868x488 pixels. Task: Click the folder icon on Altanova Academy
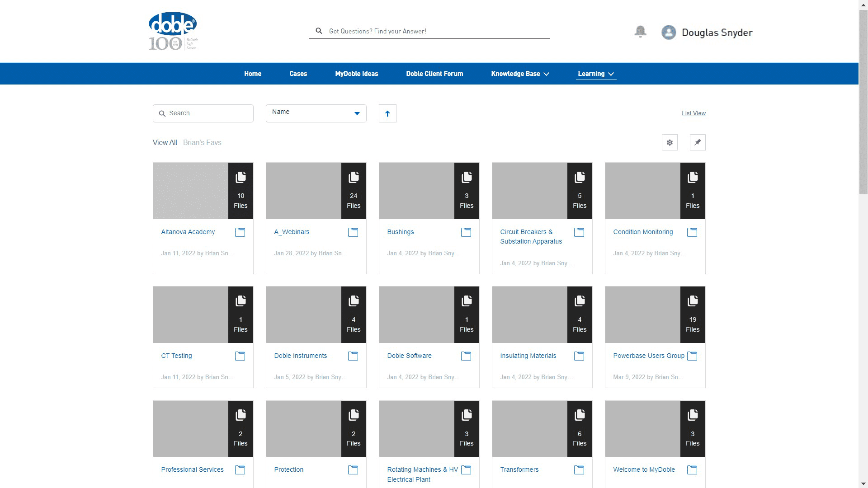coord(240,232)
